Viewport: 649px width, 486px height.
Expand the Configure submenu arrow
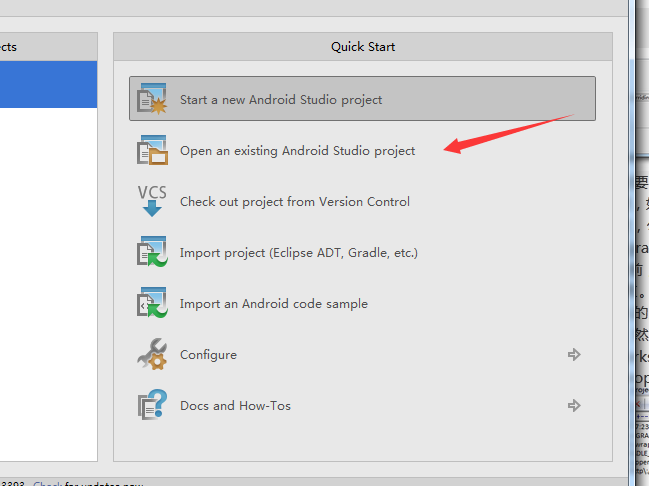574,354
